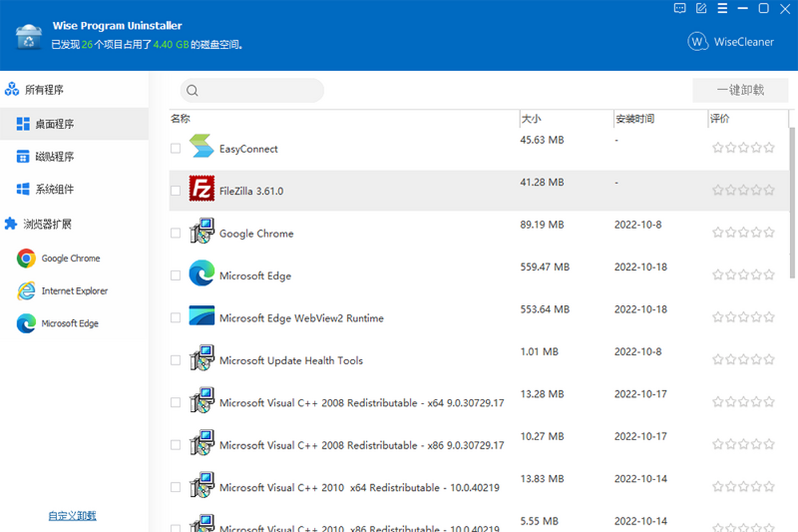Sort by 安装时间 column header
This screenshot has width=798, height=532.
point(660,118)
